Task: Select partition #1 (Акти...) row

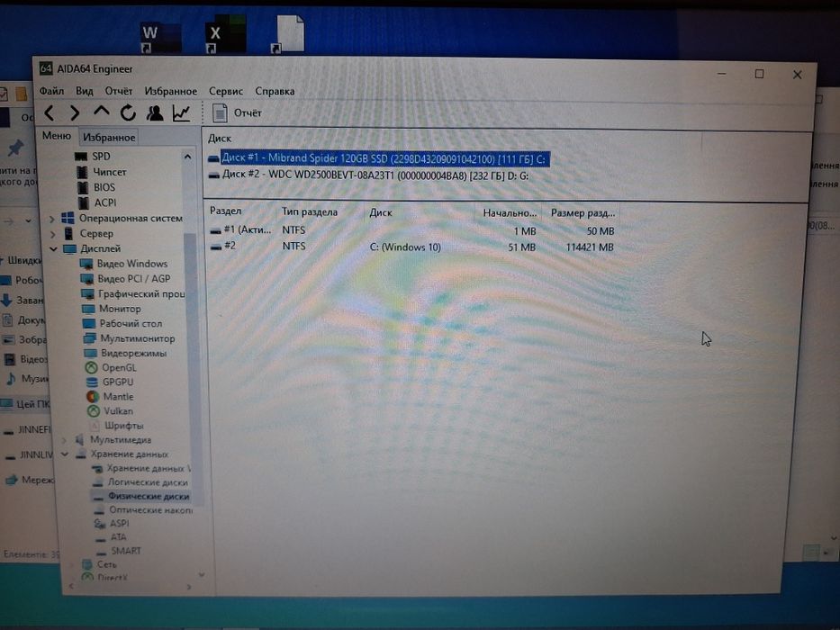Action: [x=412, y=230]
